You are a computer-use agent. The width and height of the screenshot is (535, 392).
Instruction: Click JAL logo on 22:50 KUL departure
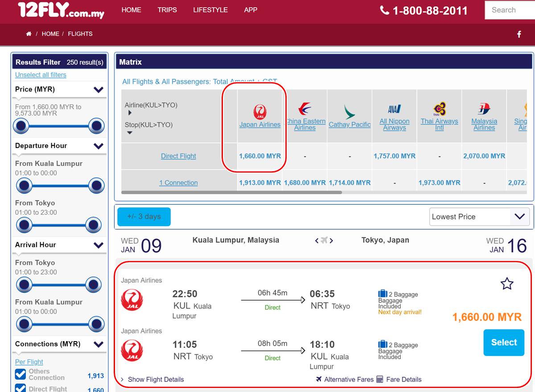point(132,300)
